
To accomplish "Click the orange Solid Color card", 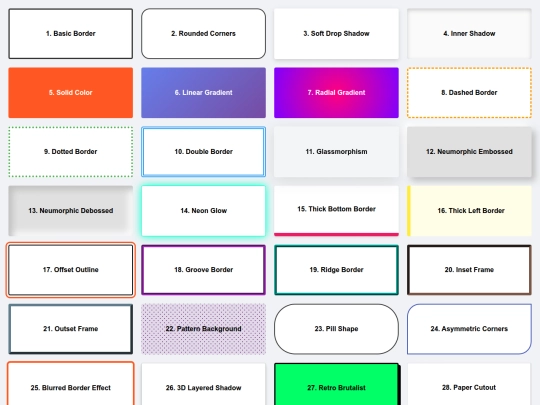I will tap(71, 93).
